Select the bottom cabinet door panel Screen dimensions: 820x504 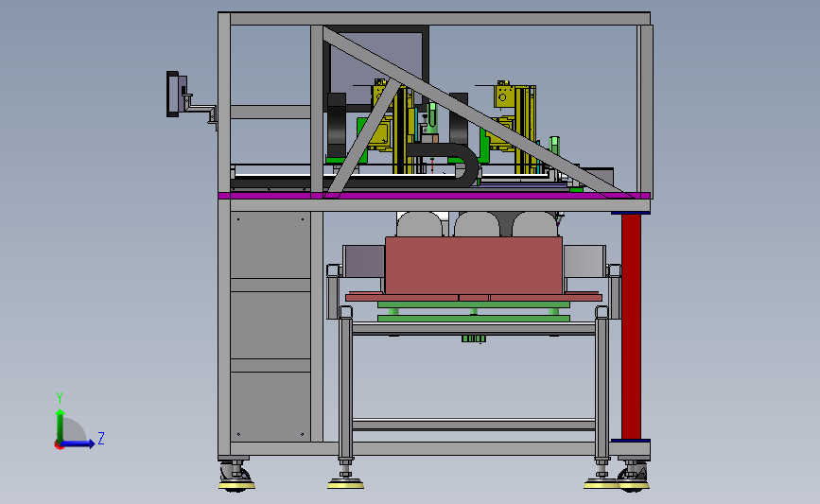[270, 407]
